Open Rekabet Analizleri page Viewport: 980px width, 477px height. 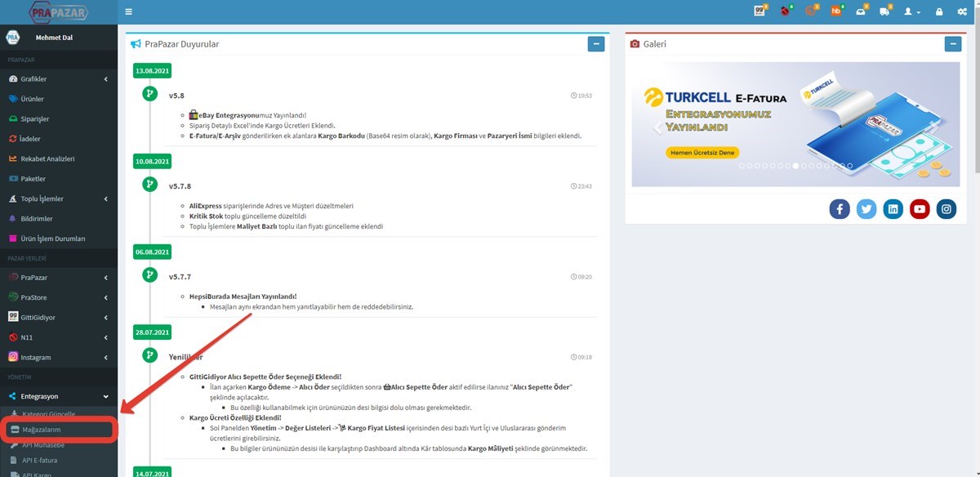click(59, 158)
